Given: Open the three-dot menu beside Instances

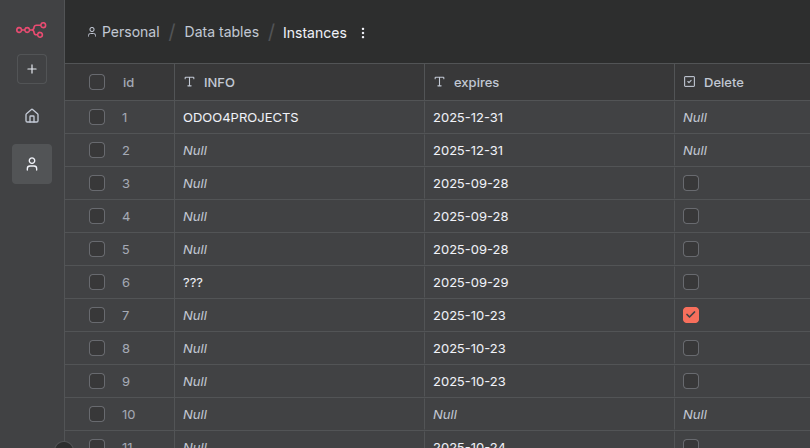Looking at the screenshot, I should 363,33.
